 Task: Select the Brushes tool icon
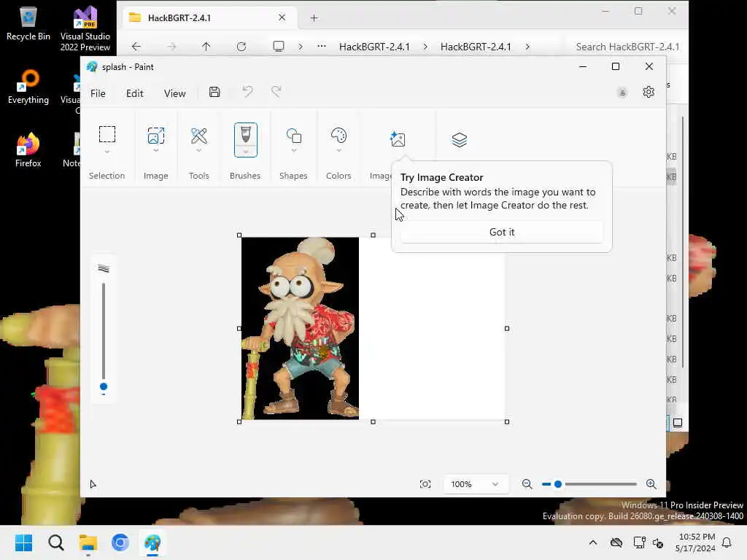(x=245, y=134)
